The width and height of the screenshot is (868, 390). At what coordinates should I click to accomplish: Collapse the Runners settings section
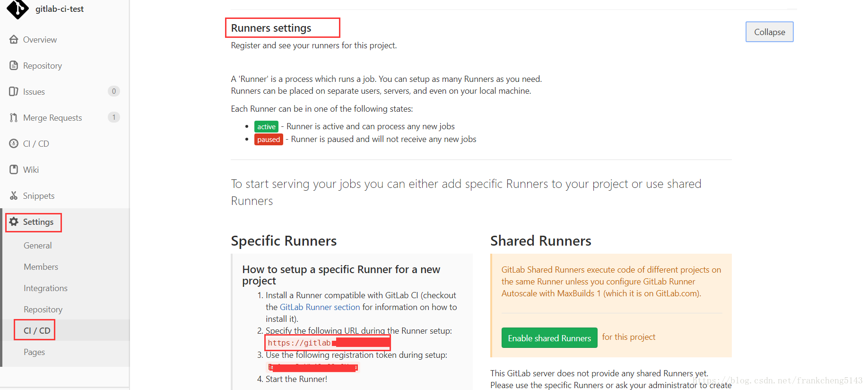[x=769, y=32]
